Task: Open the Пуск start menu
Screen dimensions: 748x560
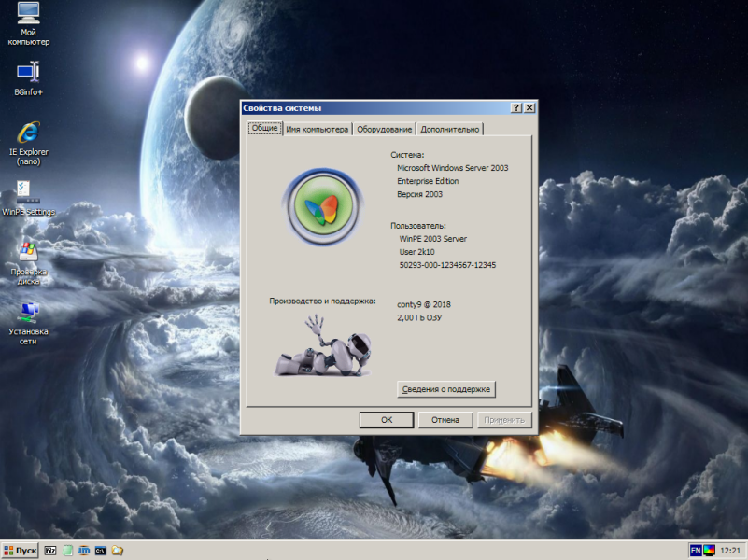Action: (20, 551)
